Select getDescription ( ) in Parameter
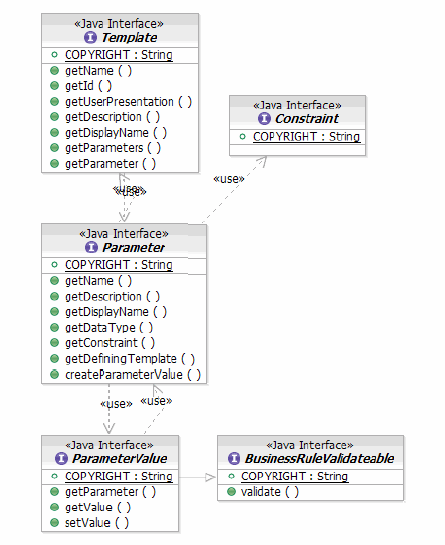This screenshot has height=545, width=445. [x=113, y=296]
